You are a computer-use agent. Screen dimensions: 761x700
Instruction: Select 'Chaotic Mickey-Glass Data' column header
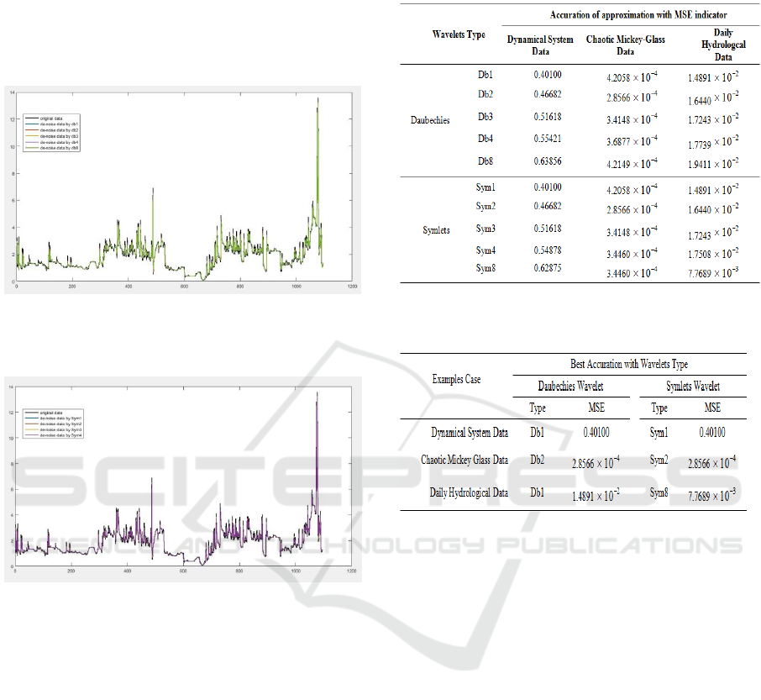(625, 45)
